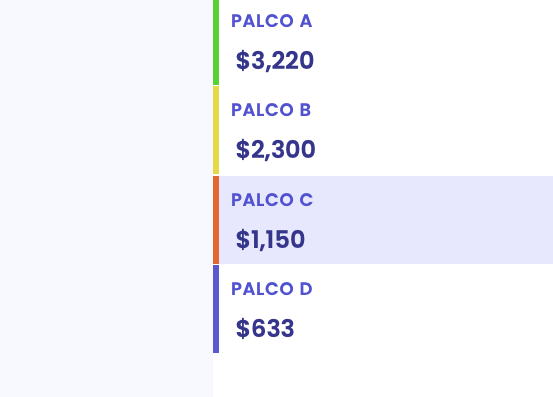Select the PALCO D section label
This screenshot has height=397, width=553.
(x=272, y=289)
